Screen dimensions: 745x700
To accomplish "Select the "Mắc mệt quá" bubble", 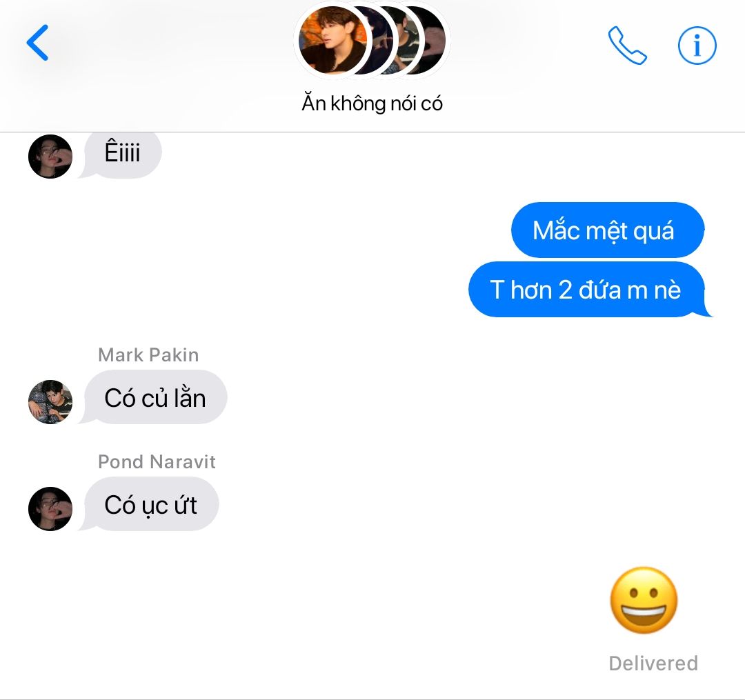I will [608, 230].
